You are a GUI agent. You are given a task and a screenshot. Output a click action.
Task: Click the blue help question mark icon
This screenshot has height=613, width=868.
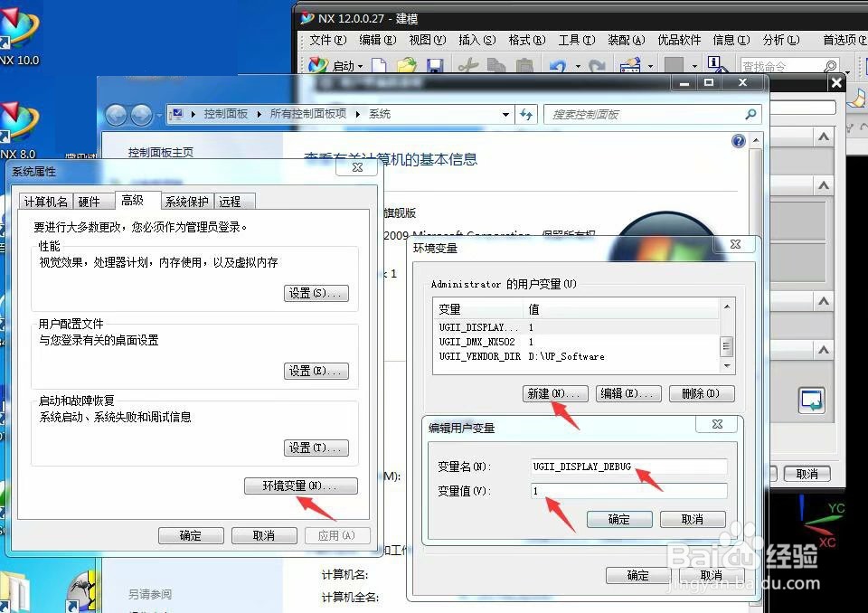738,141
